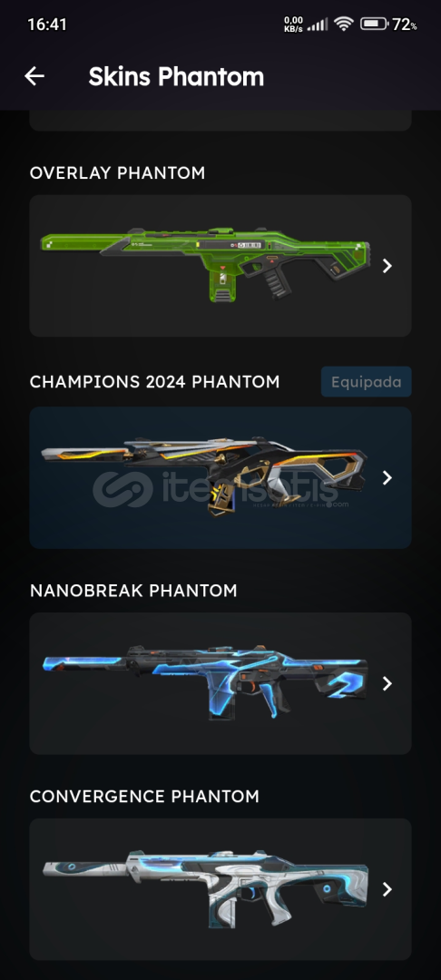Open the Nanobreak Phantom chevron arrow
Image resolution: width=441 pixels, height=980 pixels.
pos(387,683)
